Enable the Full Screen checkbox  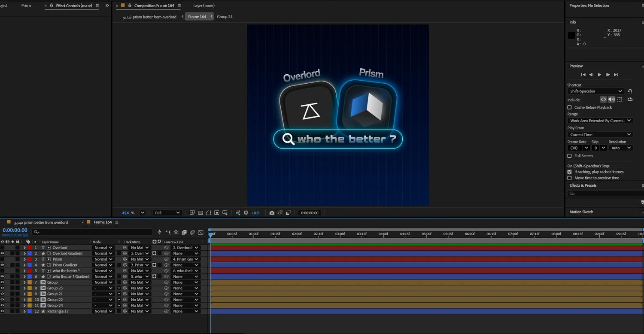click(570, 156)
